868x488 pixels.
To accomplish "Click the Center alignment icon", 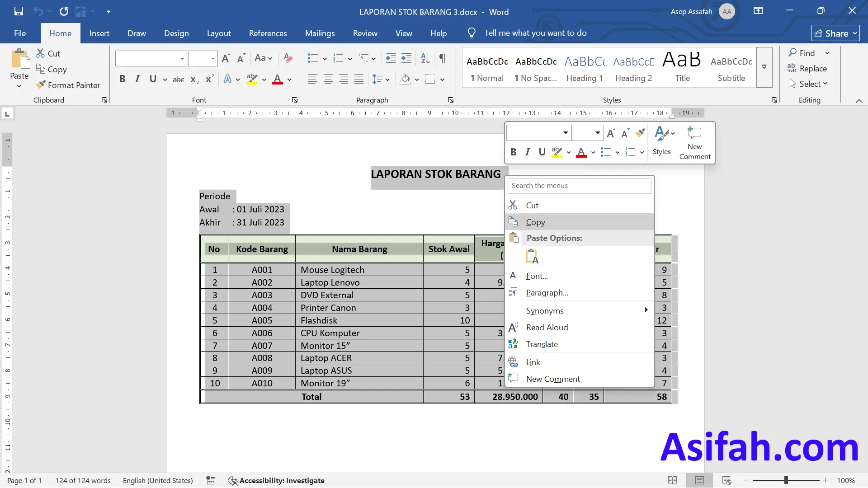I will tap(328, 79).
